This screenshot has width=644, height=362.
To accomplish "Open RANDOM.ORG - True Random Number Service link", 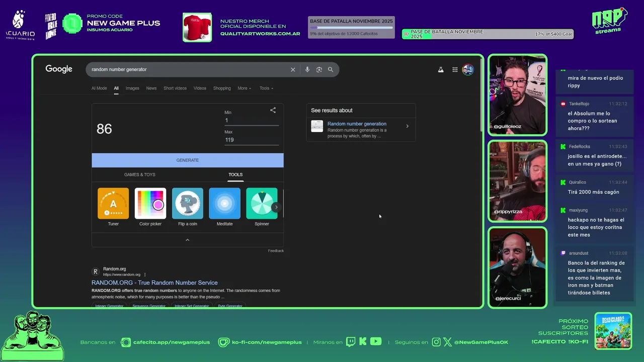I will 154,283.
